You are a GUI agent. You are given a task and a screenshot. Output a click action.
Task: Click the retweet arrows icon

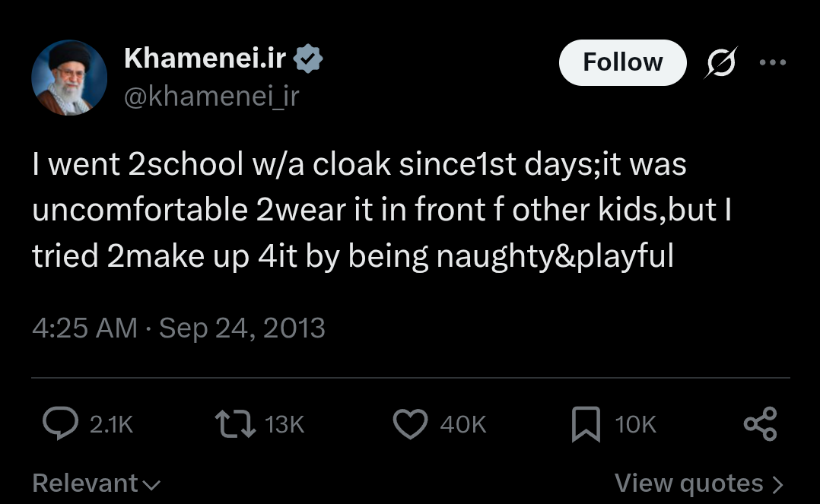tap(235, 423)
